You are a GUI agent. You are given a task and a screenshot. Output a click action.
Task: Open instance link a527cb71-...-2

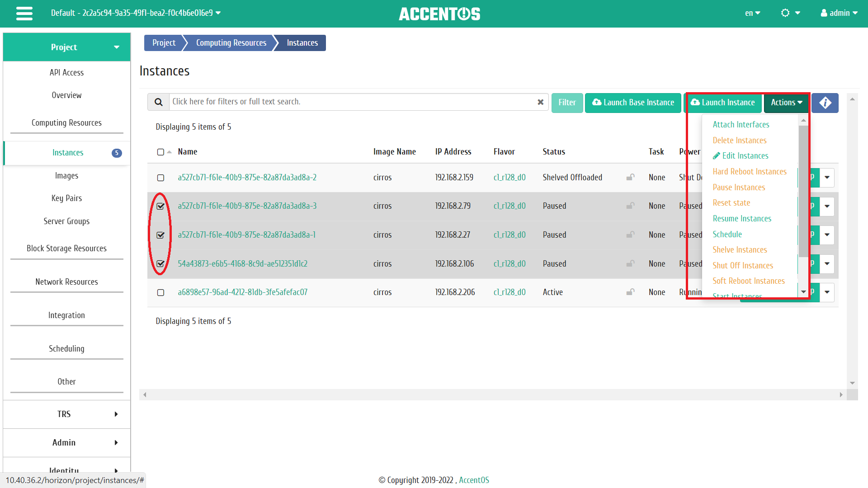click(x=247, y=177)
